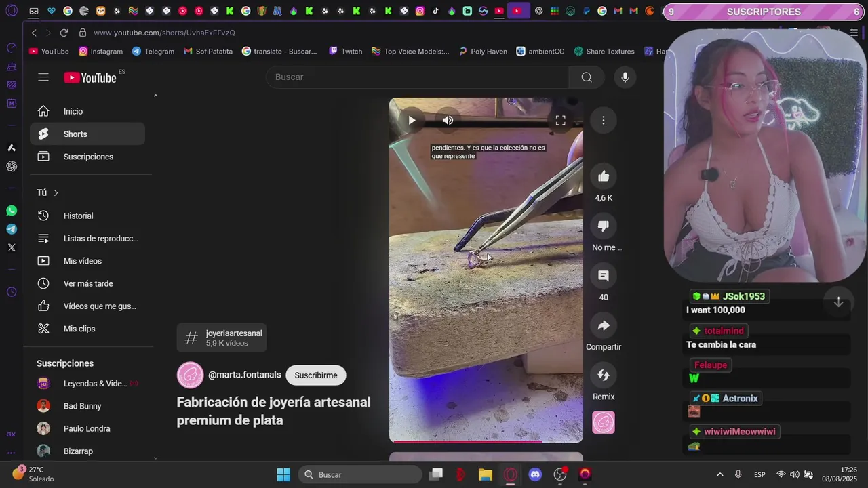This screenshot has height=488, width=868.
Task: Open the Twitch bookmark
Action: click(346, 52)
